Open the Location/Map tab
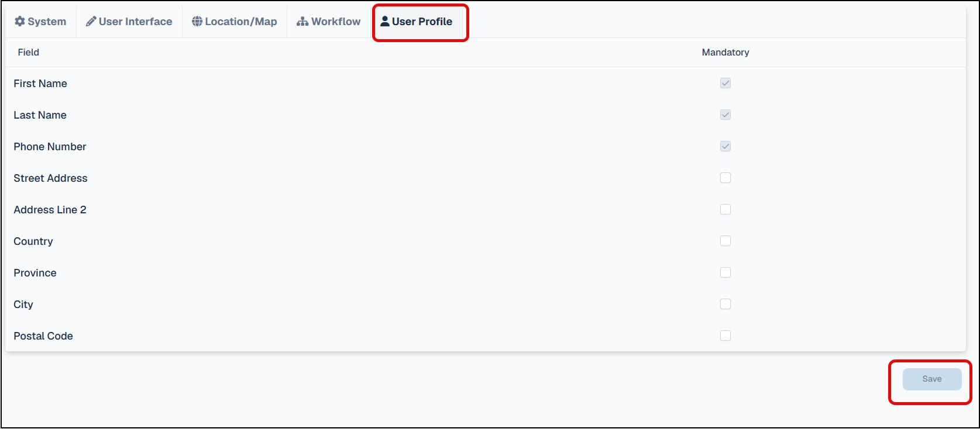980x429 pixels. click(235, 22)
